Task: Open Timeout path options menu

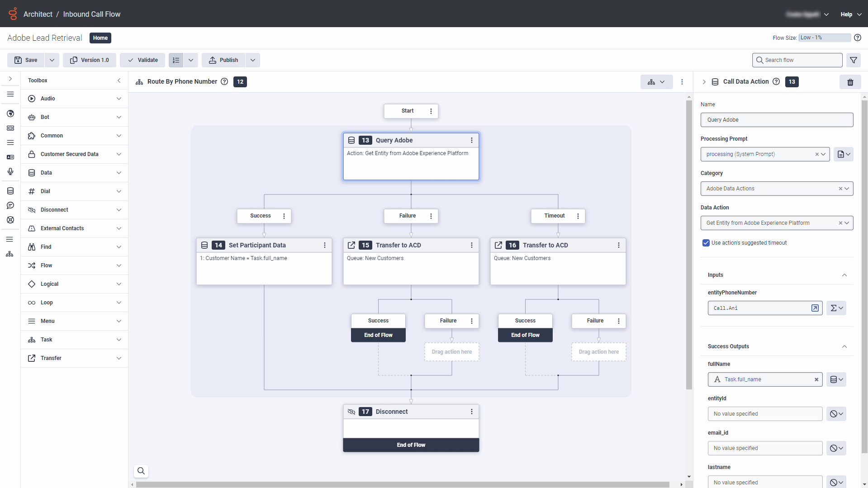Action: click(578, 216)
